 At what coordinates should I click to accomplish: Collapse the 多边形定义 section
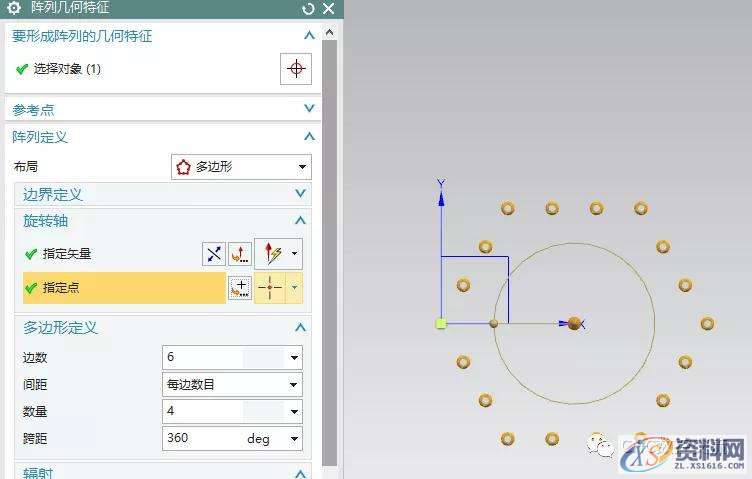pyautogui.click(x=300, y=328)
